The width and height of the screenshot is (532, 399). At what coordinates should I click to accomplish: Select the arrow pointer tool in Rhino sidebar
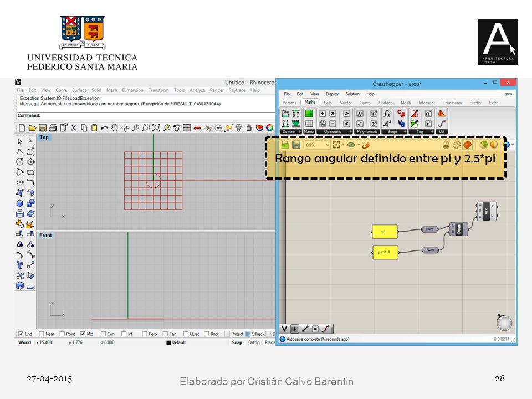[20, 141]
